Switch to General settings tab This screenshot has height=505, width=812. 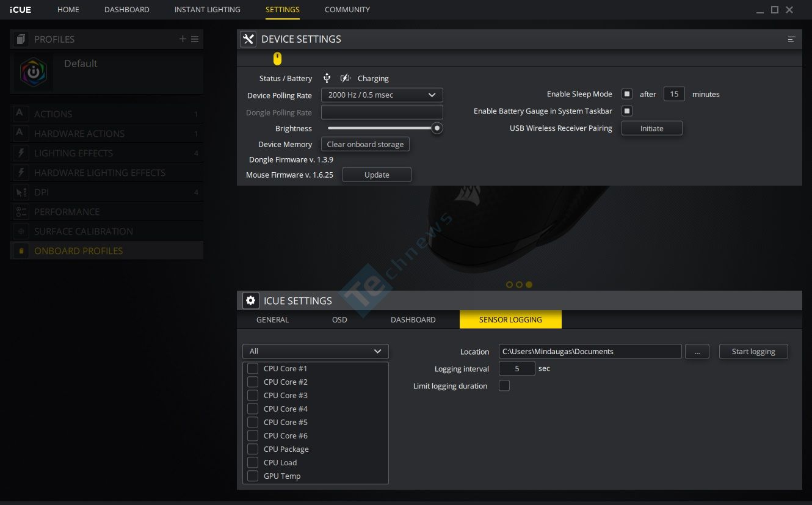[273, 319]
